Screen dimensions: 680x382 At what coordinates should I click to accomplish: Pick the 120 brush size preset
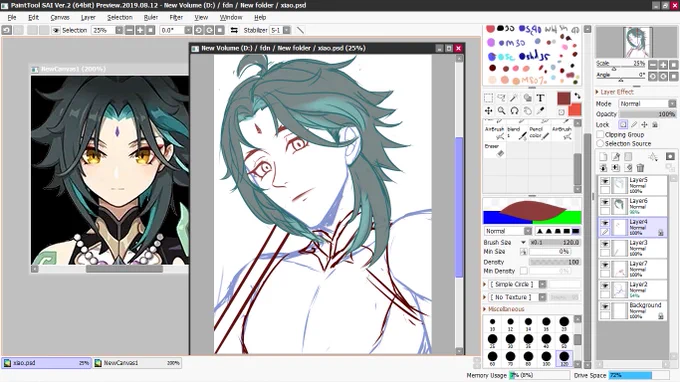pos(564,358)
